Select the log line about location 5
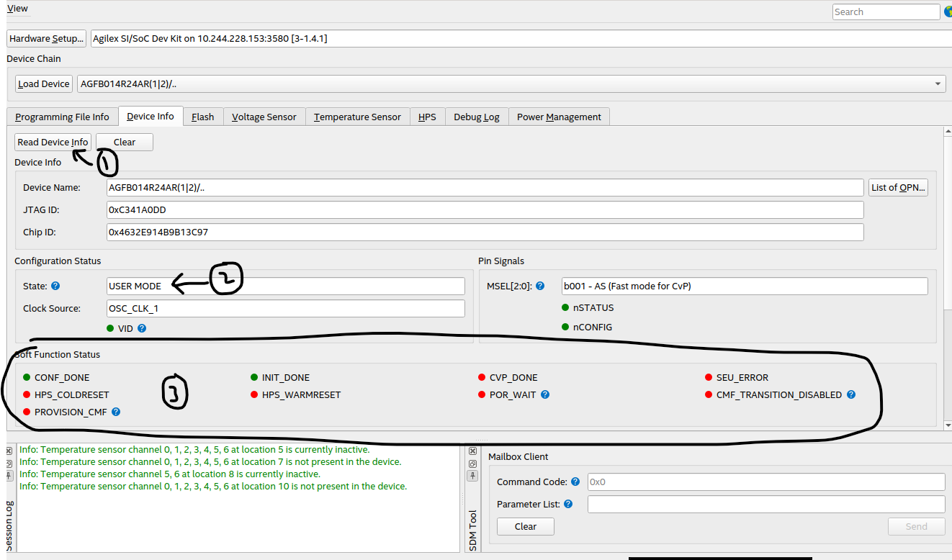952x560 pixels. coord(194,449)
